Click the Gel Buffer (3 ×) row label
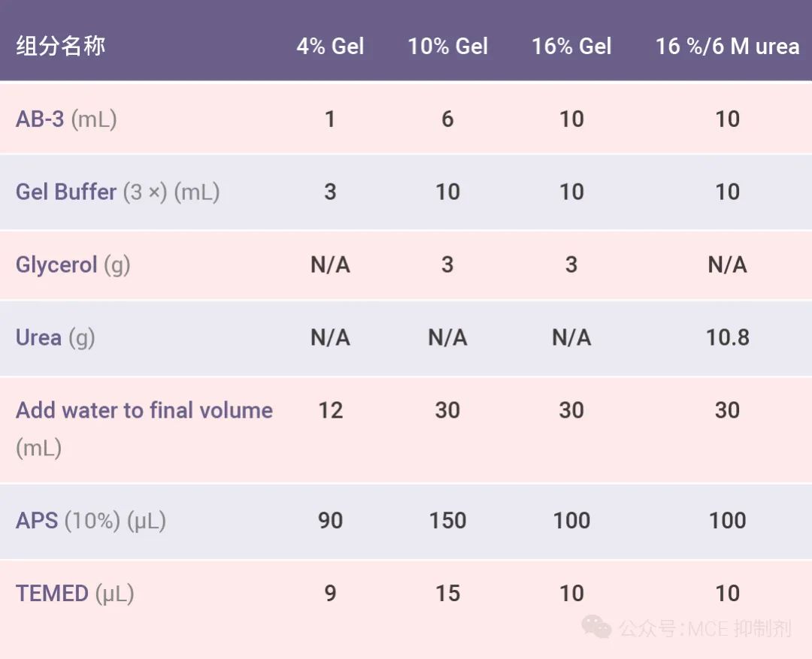Image resolution: width=812 pixels, height=659 pixels. click(x=117, y=192)
